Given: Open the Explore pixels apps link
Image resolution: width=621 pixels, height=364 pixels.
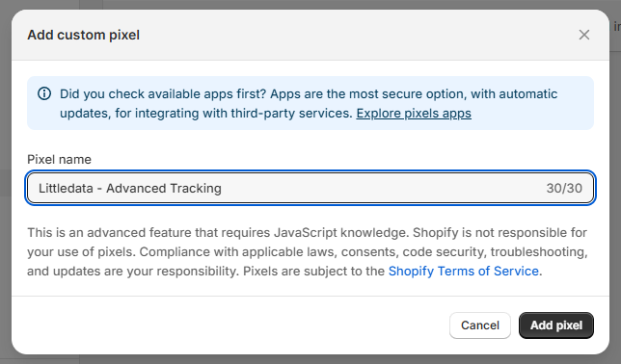Looking at the screenshot, I should (x=414, y=114).
